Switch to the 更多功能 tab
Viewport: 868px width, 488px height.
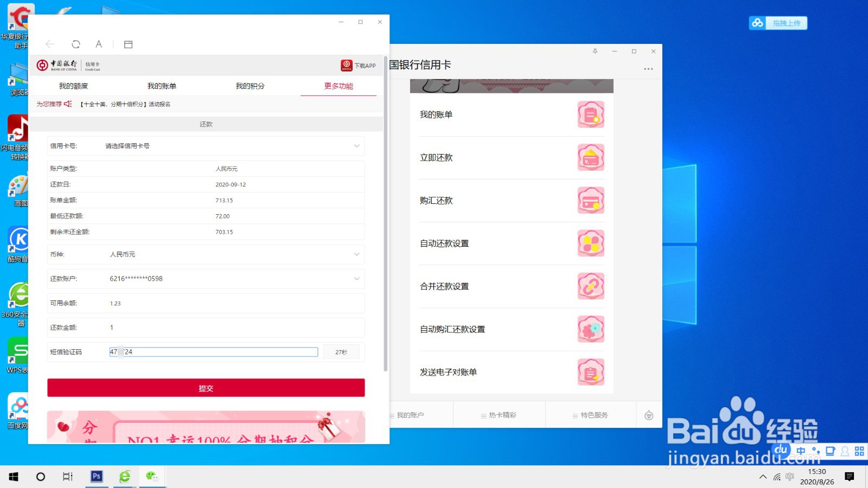point(338,86)
